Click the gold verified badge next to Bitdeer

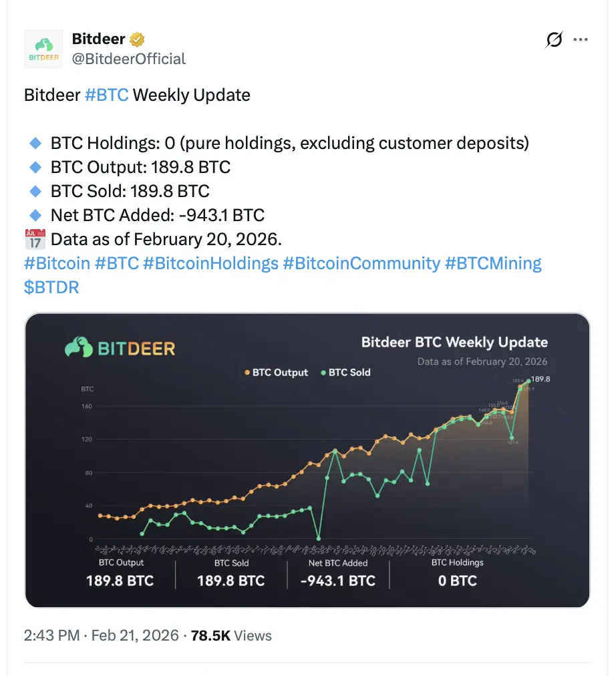point(137,39)
